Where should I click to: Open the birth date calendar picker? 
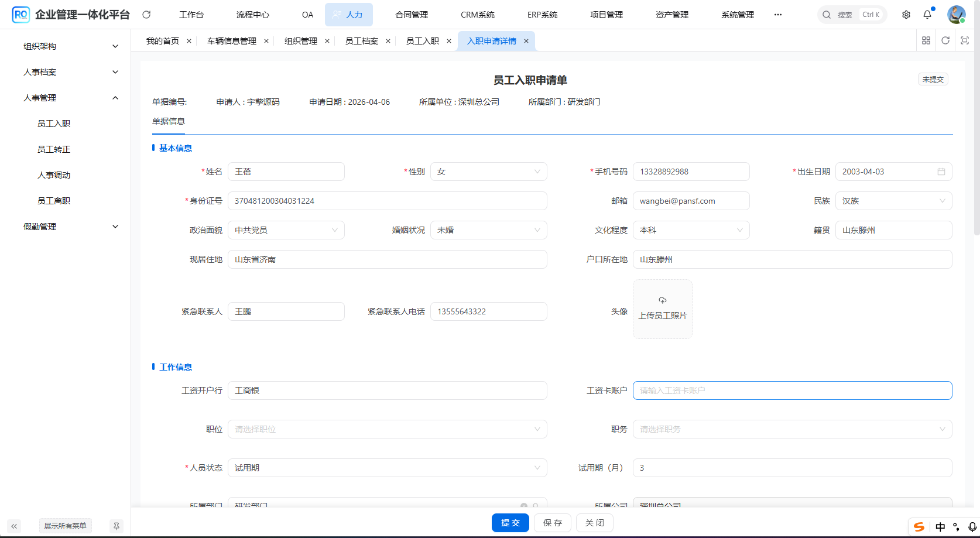click(941, 172)
